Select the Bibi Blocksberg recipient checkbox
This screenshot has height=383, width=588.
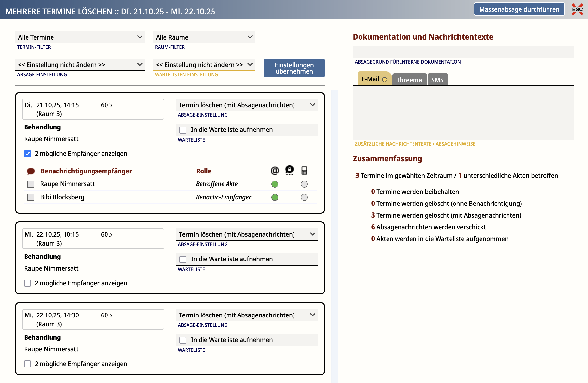tap(31, 197)
